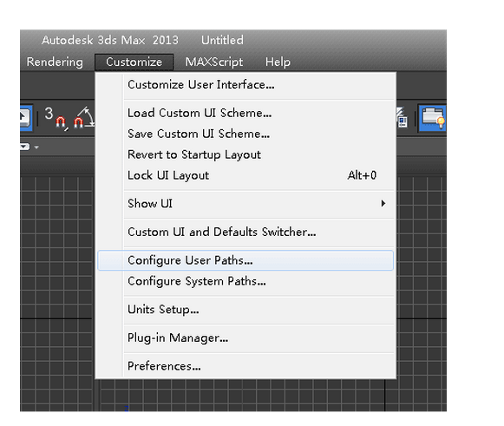The height and width of the screenshot is (426, 504).
Task: Open the Show UI submenu
Action: (245, 204)
